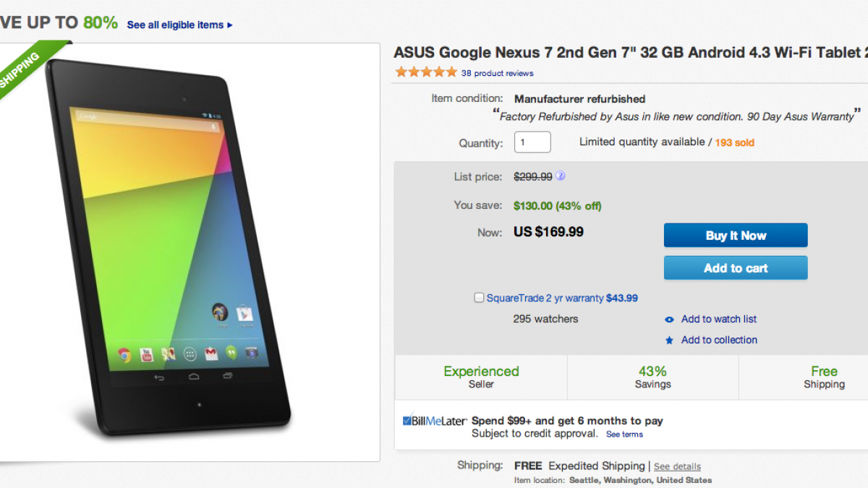This screenshot has height=488, width=868.
Task: Click Add to watch list link
Action: click(x=718, y=319)
